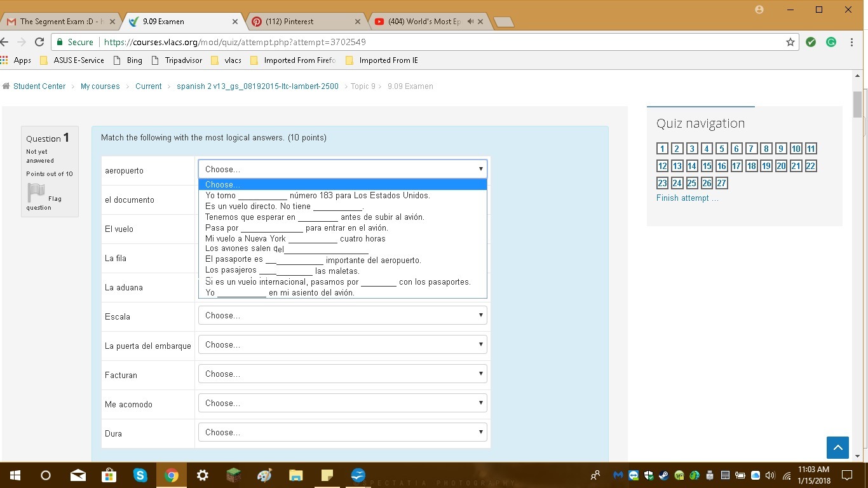
Task: Open the spanish 2 course breadcrumb link
Action: [257, 86]
